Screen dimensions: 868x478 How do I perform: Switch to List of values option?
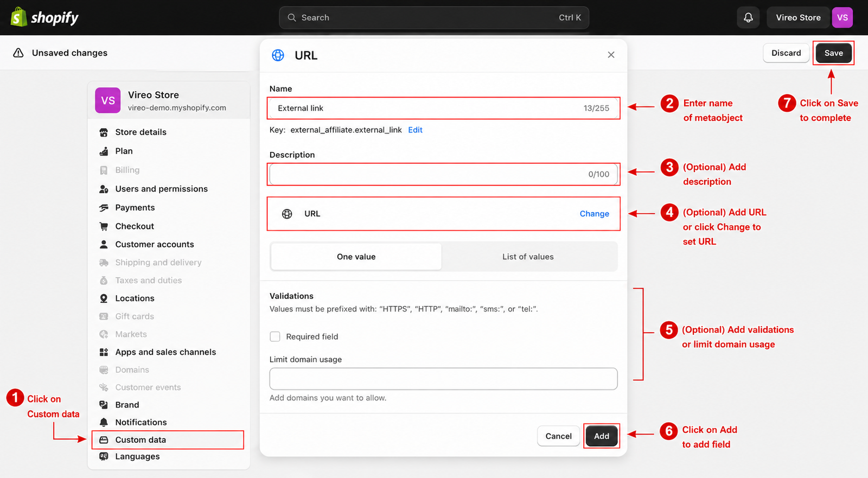pyautogui.click(x=528, y=257)
